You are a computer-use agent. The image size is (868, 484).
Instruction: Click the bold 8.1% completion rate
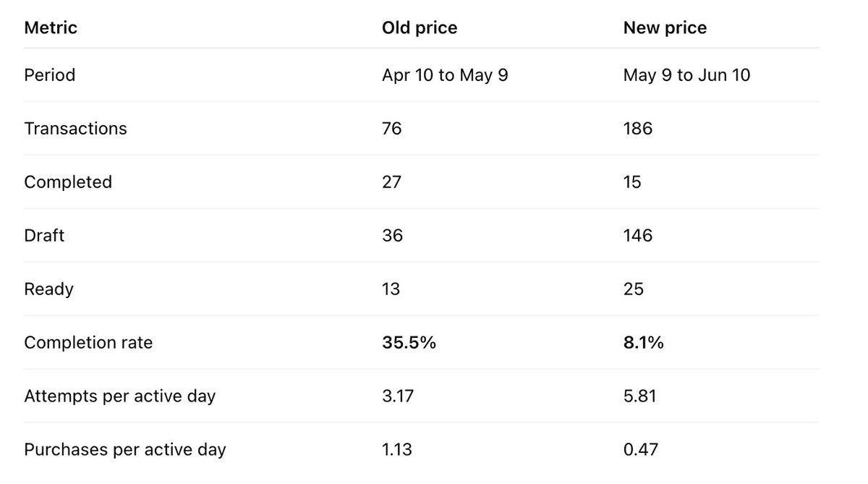643,342
